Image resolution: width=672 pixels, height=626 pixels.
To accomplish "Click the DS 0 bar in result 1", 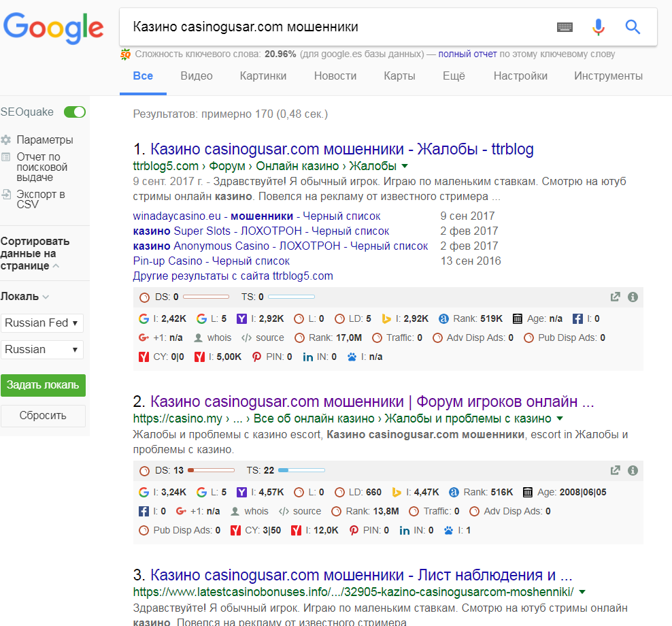I will click(206, 297).
